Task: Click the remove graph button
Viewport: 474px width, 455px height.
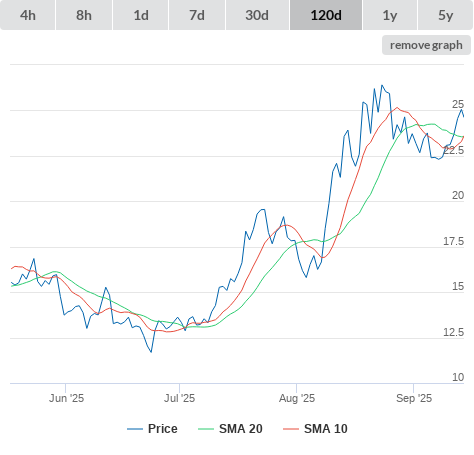Action: 426,45
